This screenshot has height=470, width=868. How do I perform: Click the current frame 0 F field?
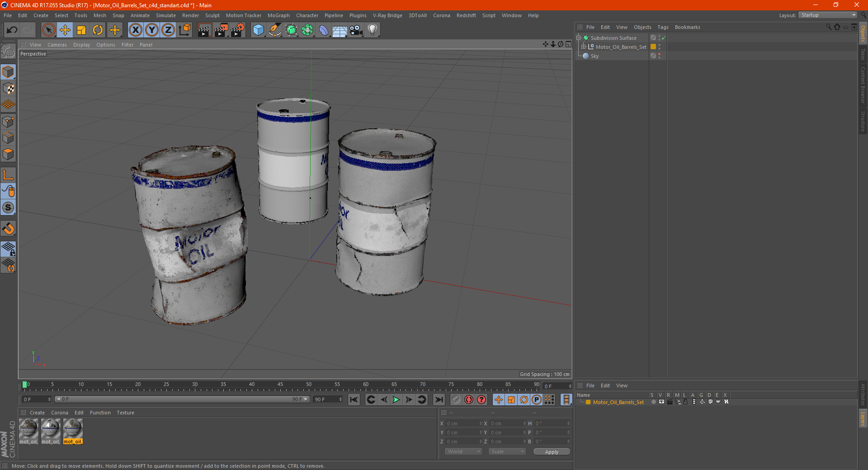[36, 399]
